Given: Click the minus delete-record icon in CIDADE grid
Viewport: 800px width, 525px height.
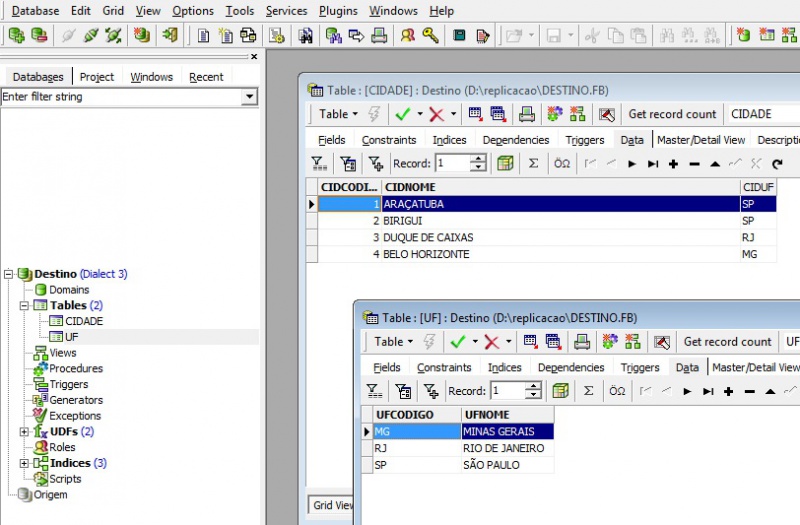Looking at the screenshot, I should [694, 163].
